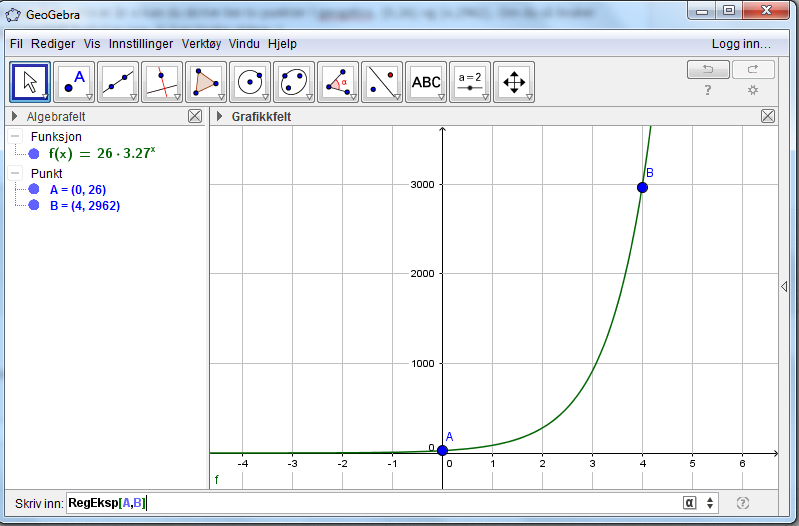Select the Perpendicular Line tool
Screen dimensions: 799x526
pyautogui.click(x=162, y=82)
